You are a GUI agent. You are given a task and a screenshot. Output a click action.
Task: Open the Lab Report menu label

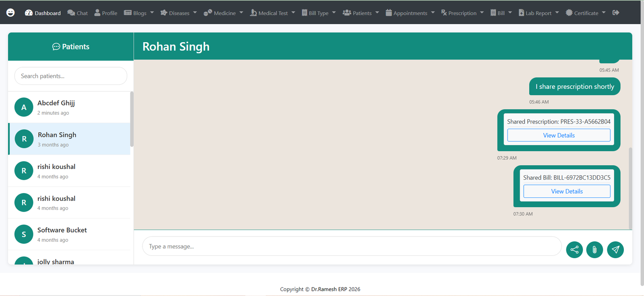[539, 13]
